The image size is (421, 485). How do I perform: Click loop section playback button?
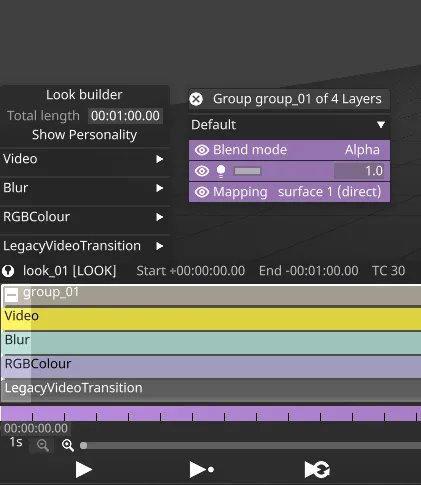[317, 470]
